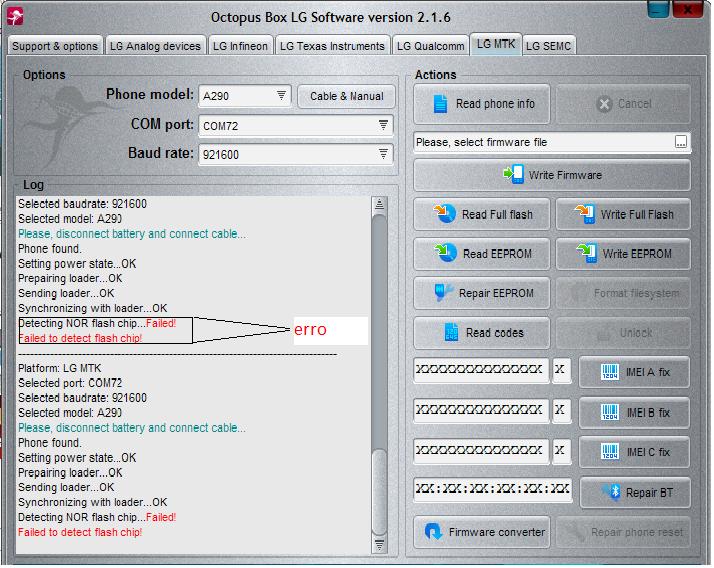
Task: Close the Octopus Box window
Action: point(688,9)
